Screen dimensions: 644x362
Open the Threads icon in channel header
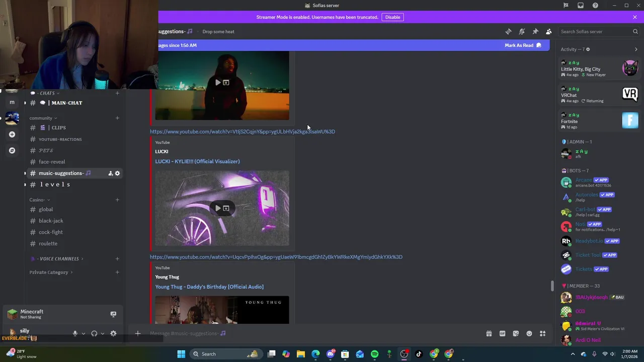[x=508, y=31]
